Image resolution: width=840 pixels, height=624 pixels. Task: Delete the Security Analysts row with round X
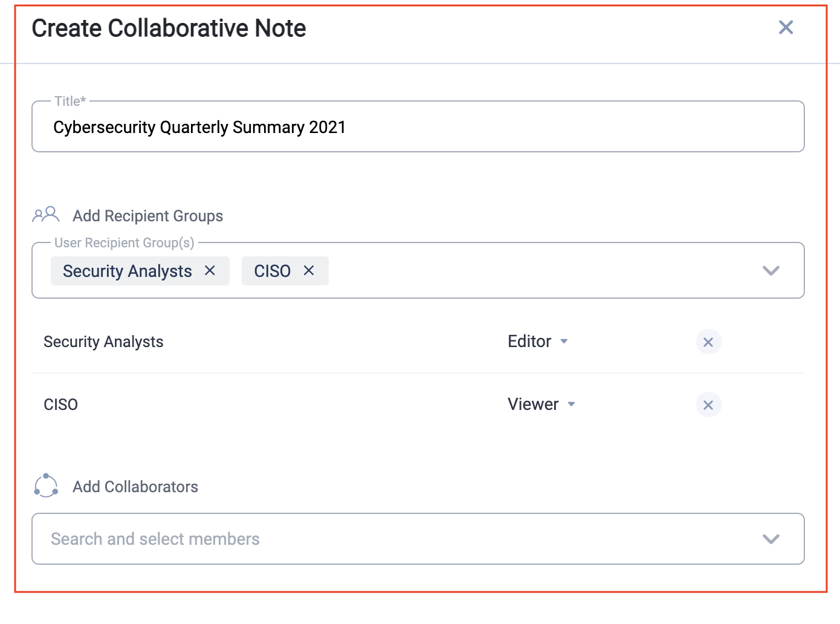[708, 342]
